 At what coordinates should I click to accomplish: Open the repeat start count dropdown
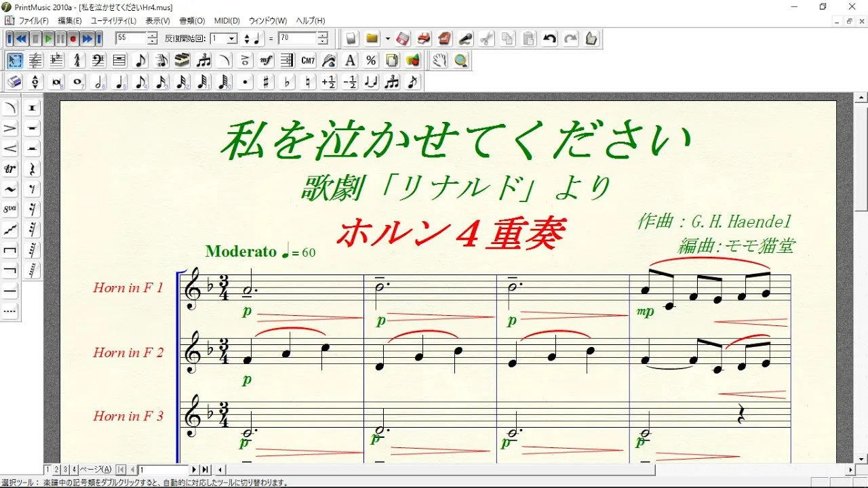pos(232,39)
